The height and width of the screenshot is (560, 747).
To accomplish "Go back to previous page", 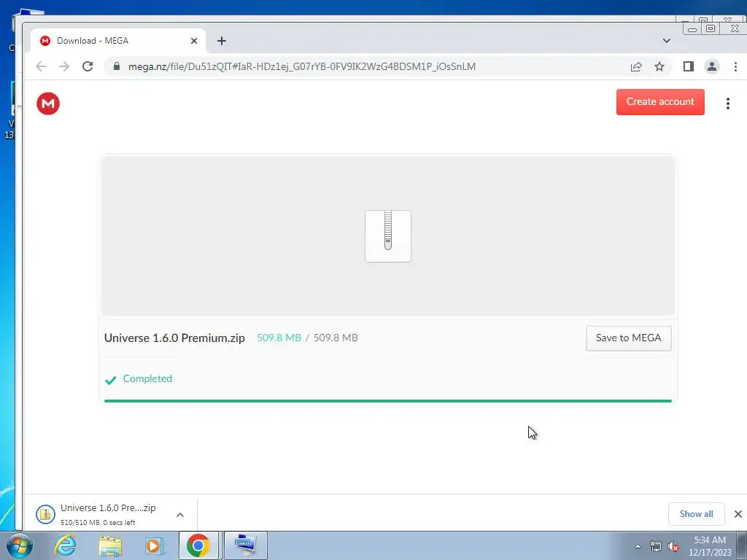I will coord(41,66).
